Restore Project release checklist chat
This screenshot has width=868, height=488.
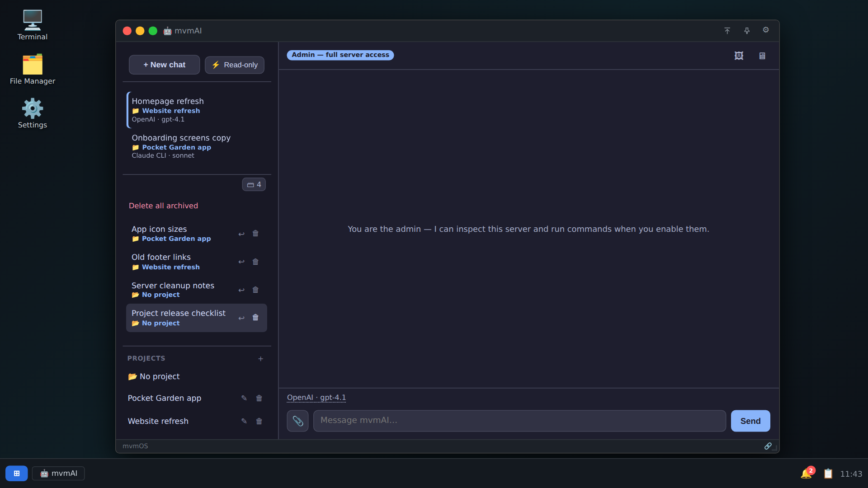tap(241, 318)
